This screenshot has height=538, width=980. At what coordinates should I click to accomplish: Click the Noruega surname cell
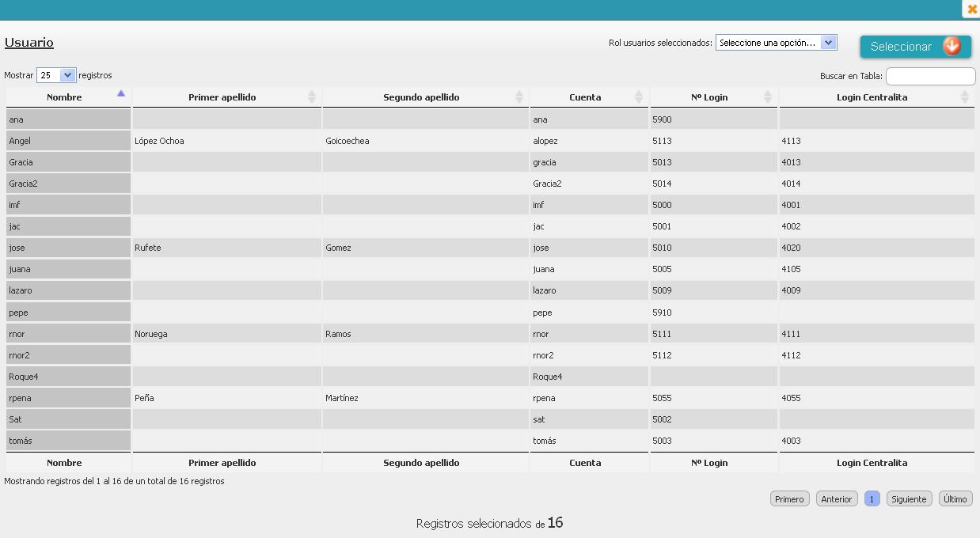pyautogui.click(x=226, y=334)
